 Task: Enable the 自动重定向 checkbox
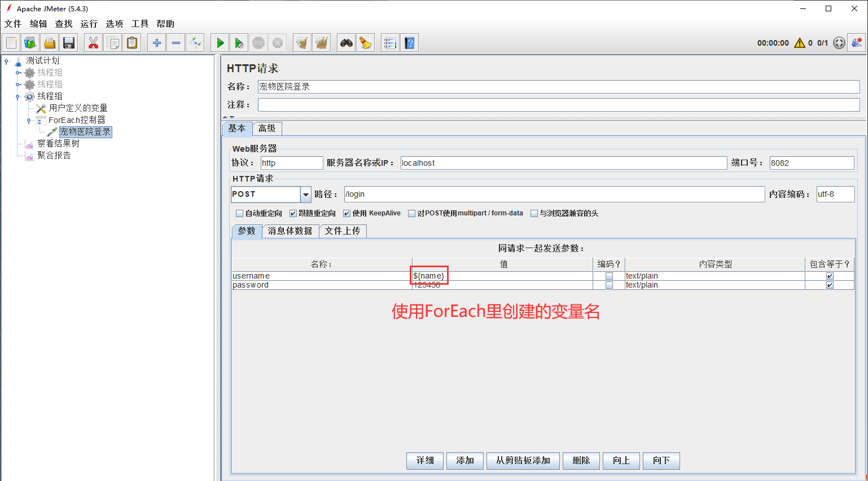[239, 214]
